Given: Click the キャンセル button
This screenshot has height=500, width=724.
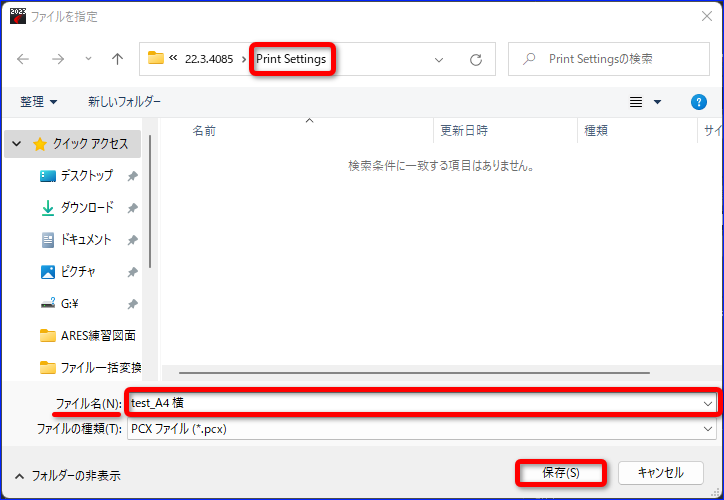Looking at the screenshot, I should click(661, 473).
